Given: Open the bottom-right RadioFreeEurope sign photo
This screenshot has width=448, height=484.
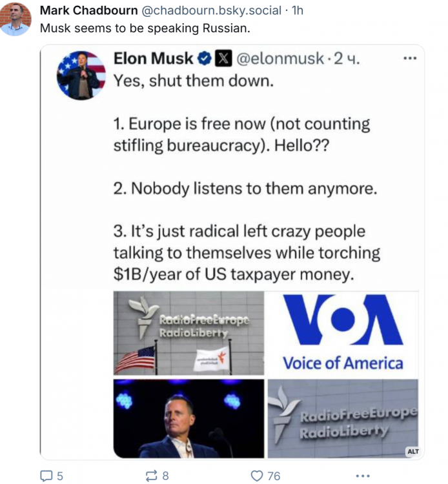Looking at the screenshot, I should point(343,418).
